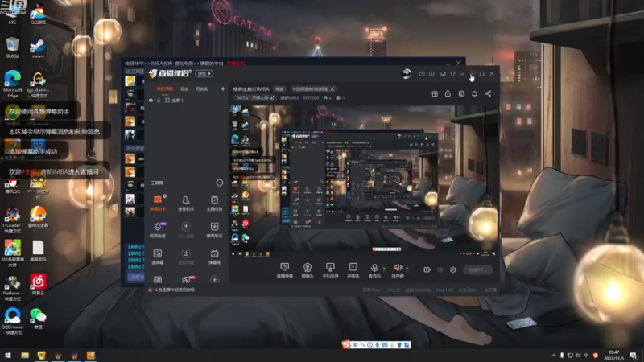This screenshot has height=362, width=644.
Task: Add screen capture source 直播屏幕
Action: [284, 270]
